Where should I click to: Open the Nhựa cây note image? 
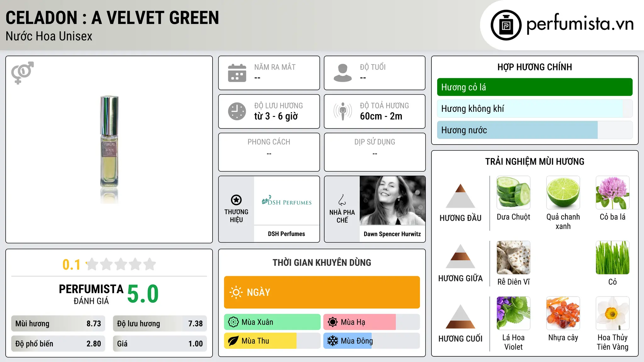pos(563,313)
